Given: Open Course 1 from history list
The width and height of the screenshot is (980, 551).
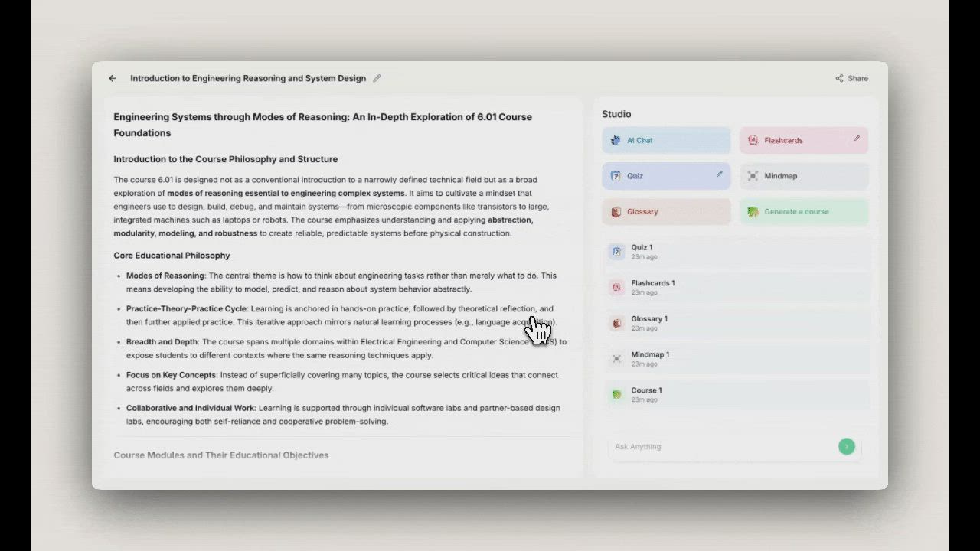Looking at the screenshot, I should click(738, 395).
